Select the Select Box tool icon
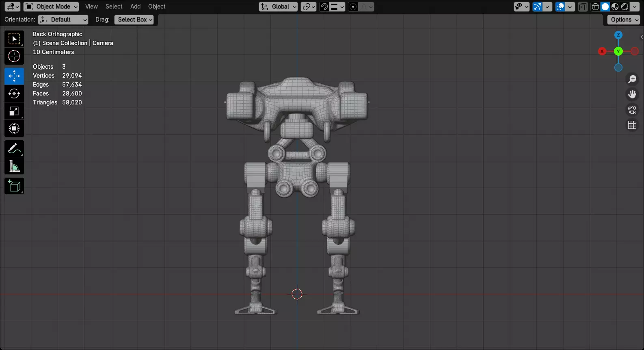Image resolution: width=644 pixels, height=350 pixels. point(14,39)
